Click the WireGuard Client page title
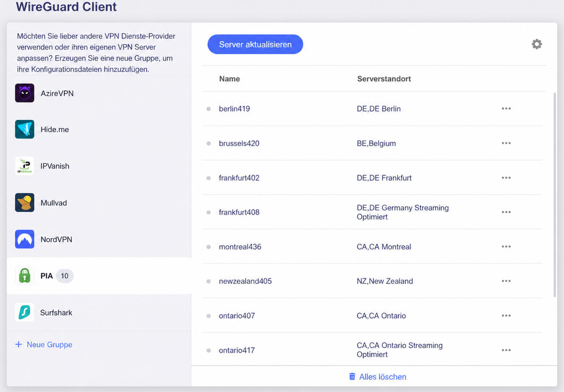 tap(66, 6)
